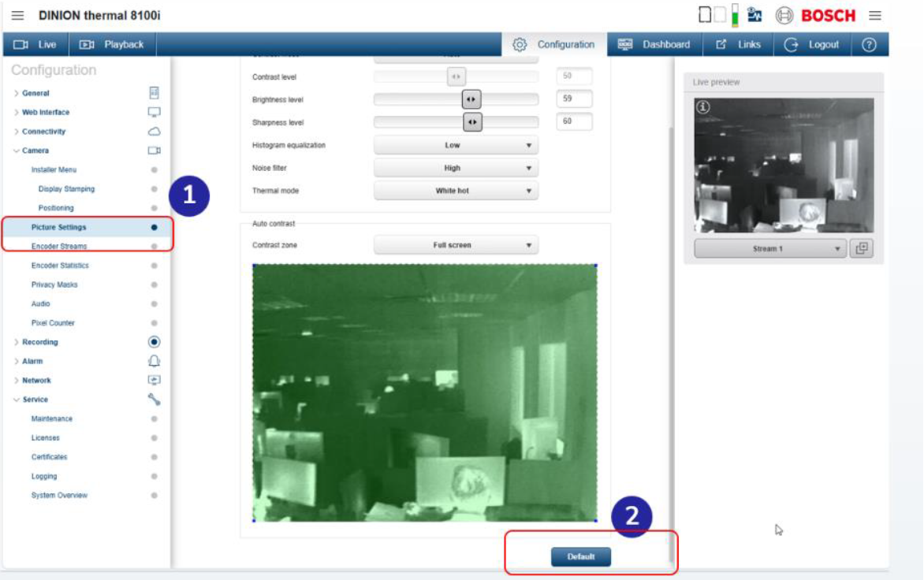The image size is (924, 580).
Task: Click the Connectivity cloud icon in sidebar
Action: click(x=155, y=132)
